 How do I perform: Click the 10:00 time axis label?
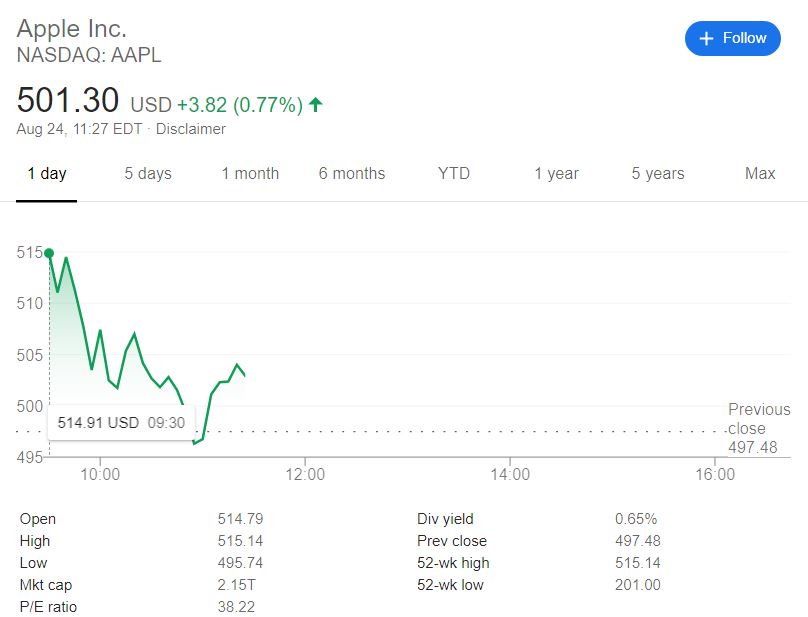(x=100, y=474)
